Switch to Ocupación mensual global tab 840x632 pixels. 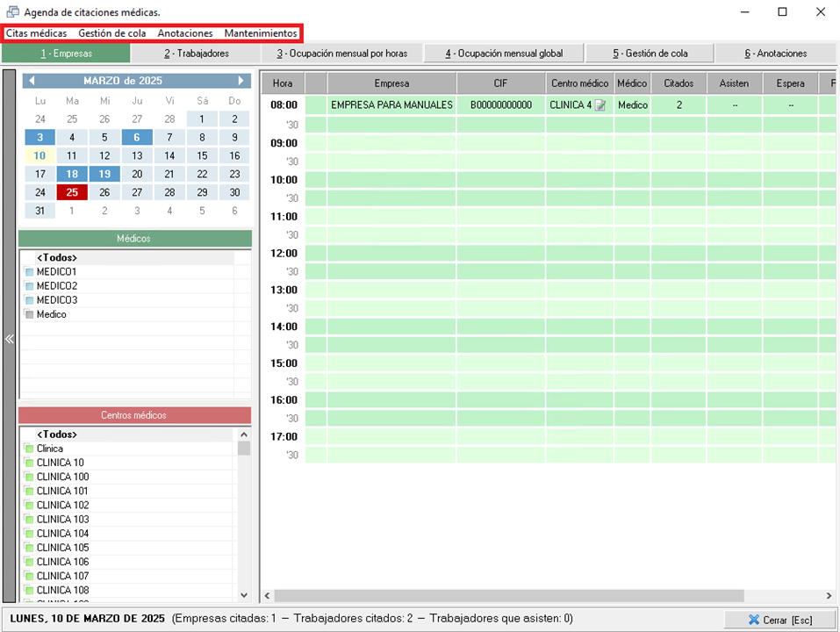[x=504, y=54]
